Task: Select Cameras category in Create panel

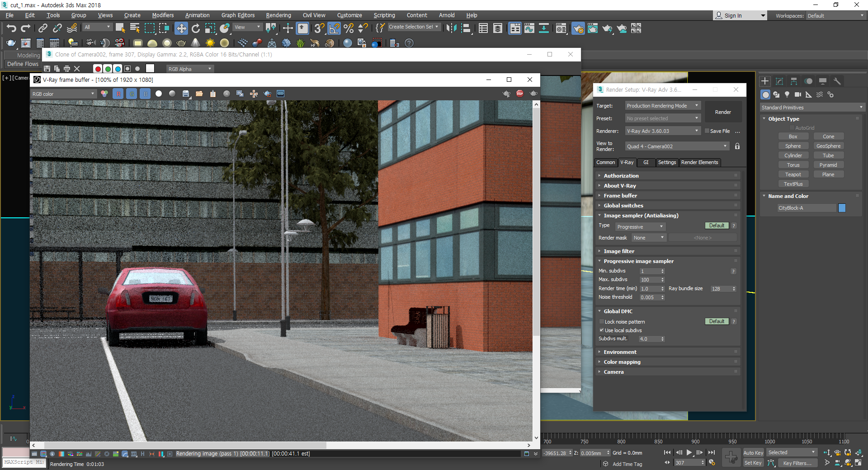Action: click(x=798, y=94)
